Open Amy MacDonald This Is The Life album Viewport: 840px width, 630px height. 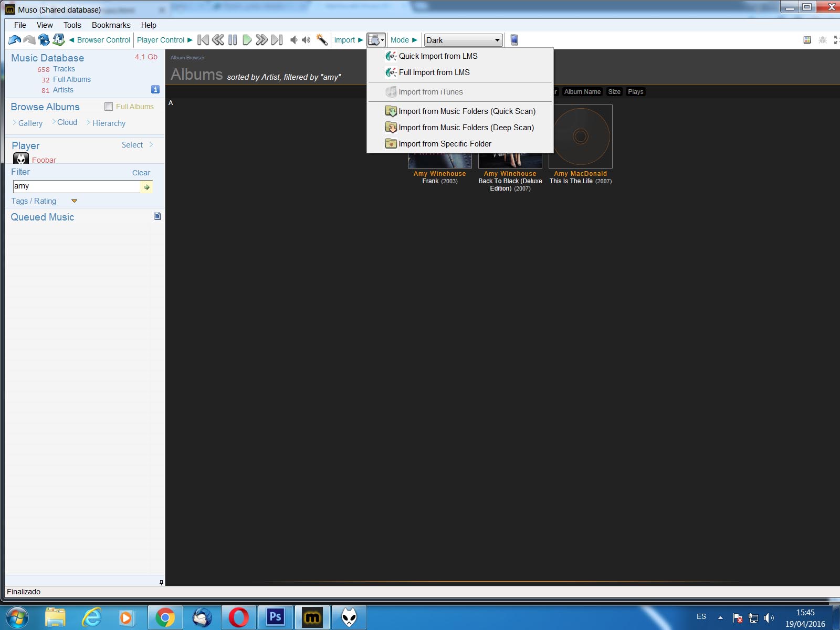click(x=581, y=136)
